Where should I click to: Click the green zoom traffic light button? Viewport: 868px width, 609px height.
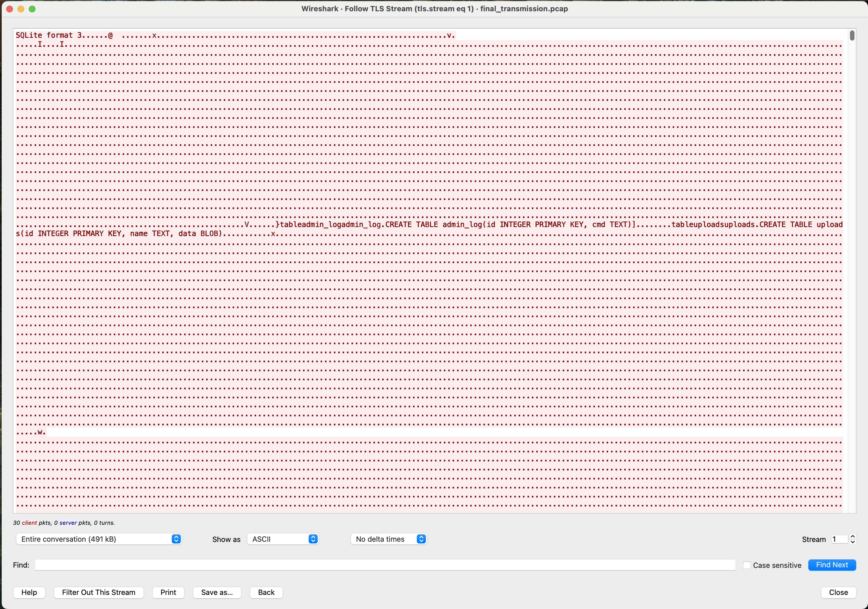(x=32, y=9)
